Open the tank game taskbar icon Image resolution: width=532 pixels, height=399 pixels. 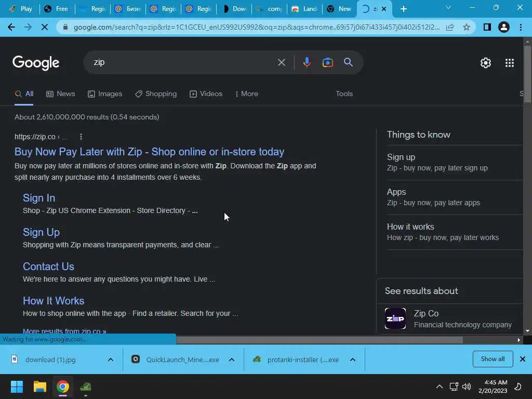click(86, 387)
